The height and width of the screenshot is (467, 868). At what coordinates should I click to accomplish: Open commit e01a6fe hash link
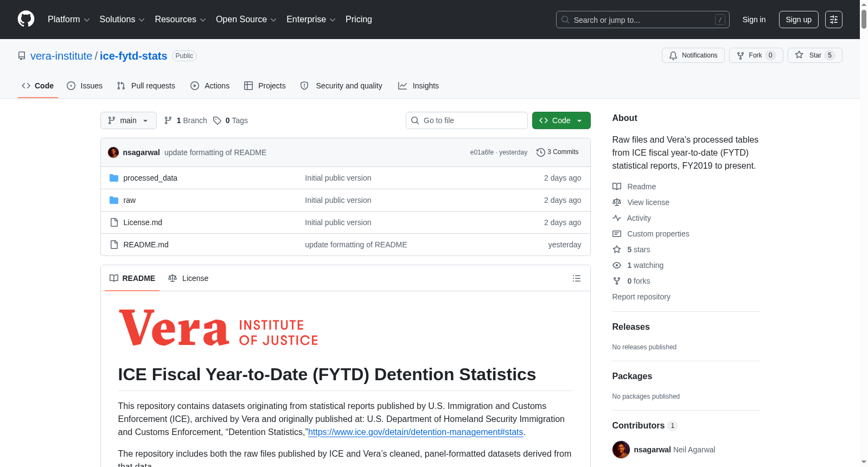482,152
